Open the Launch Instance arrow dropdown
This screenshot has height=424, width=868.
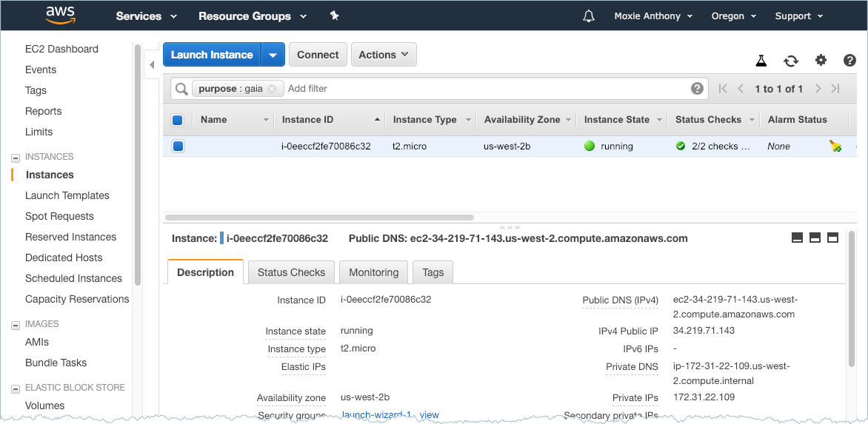(273, 55)
